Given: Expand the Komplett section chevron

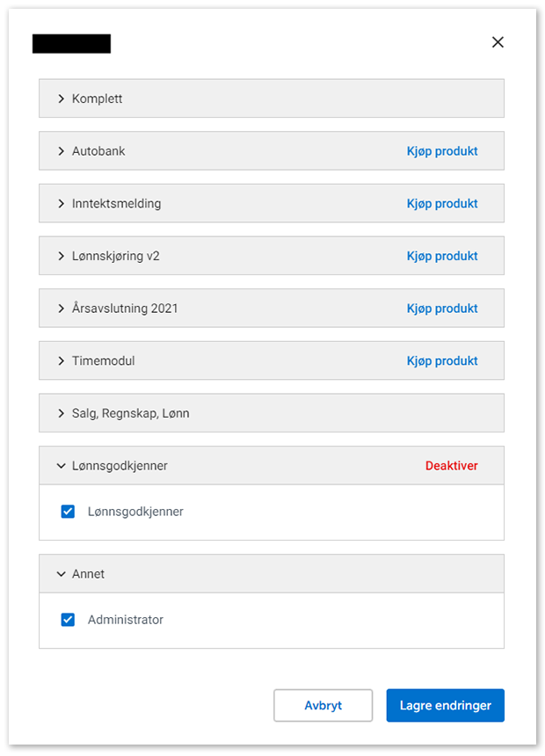Looking at the screenshot, I should [62, 98].
